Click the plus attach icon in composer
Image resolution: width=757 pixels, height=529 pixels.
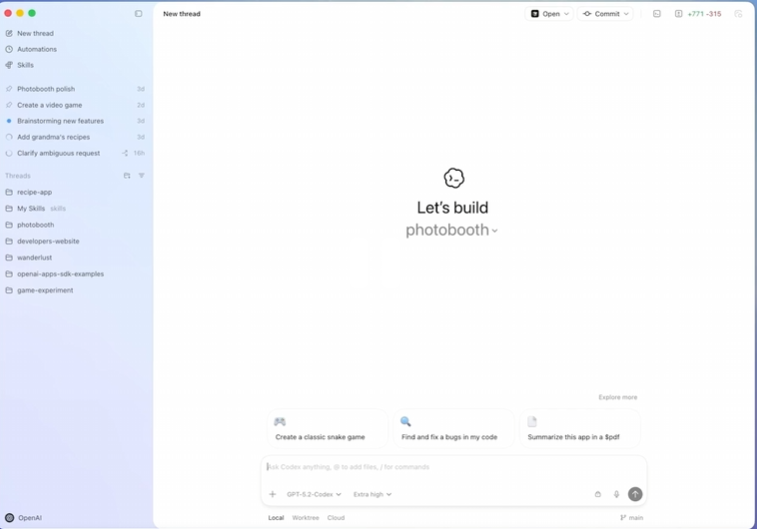(272, 494)
